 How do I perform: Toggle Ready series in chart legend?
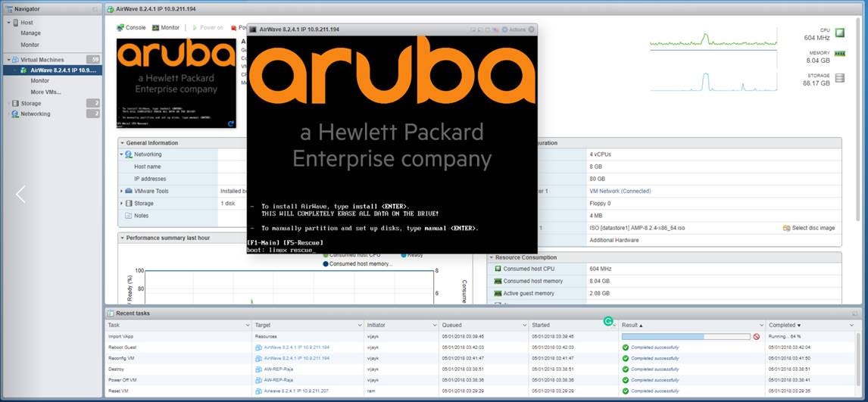pyautogui.click(x=411, y=255)
